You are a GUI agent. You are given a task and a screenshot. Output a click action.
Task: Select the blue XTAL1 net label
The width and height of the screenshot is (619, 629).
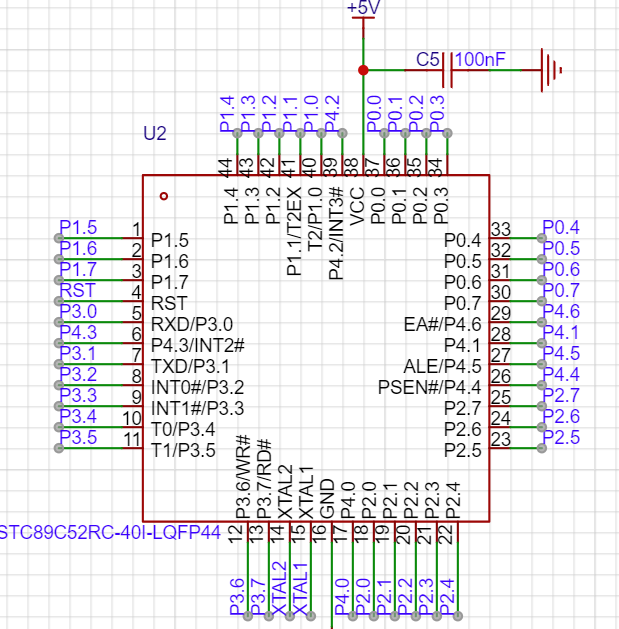pos(300,588)
